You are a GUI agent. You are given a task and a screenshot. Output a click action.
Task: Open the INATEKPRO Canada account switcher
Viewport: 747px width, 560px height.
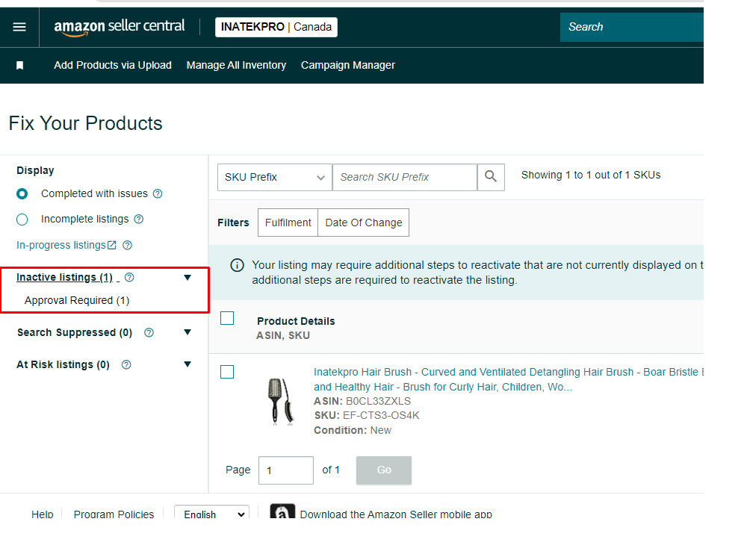(276, 27)
